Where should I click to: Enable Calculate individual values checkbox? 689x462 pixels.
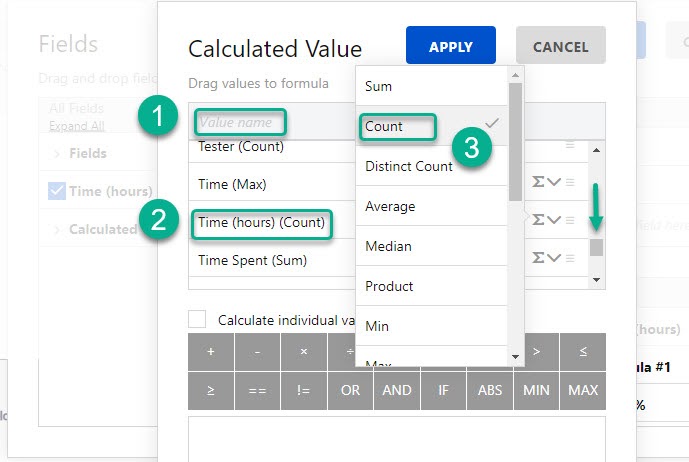pyautogui.click(x=197, y=319)
